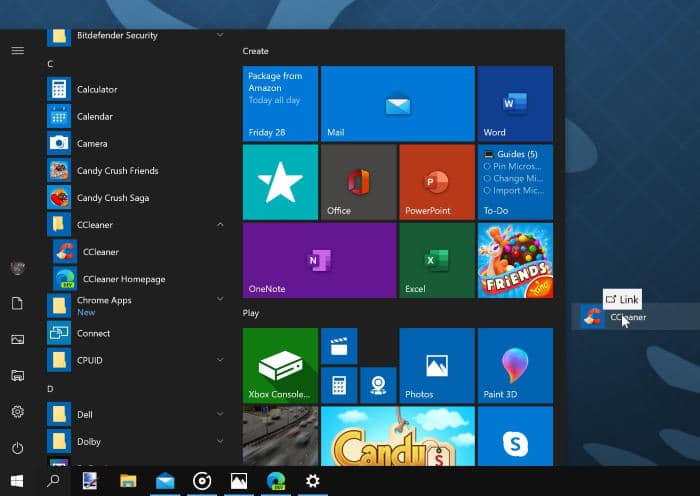Open the Excel tile
This screenshot has height=496, width=700.
[x=437, y=260]
